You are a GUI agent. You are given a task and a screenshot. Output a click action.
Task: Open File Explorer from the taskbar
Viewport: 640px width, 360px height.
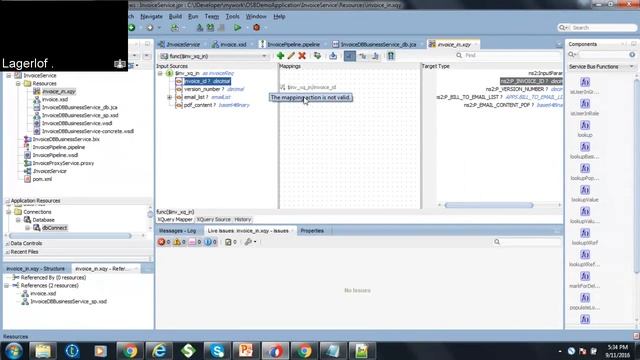[x=43, y=351]
